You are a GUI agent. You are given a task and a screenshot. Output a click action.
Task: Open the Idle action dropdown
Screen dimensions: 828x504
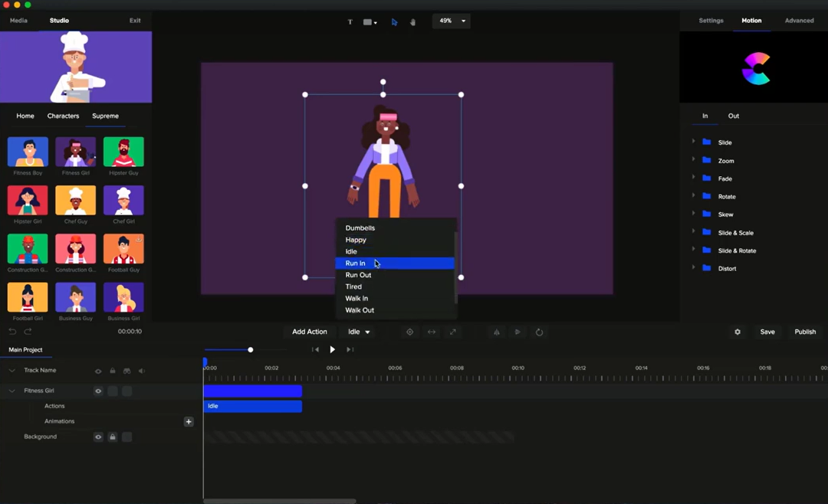click(359, 332)
